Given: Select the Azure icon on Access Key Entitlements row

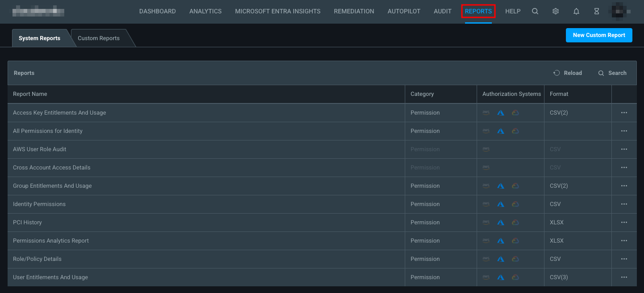Looking at the screenshot, I should click(501, 112).
